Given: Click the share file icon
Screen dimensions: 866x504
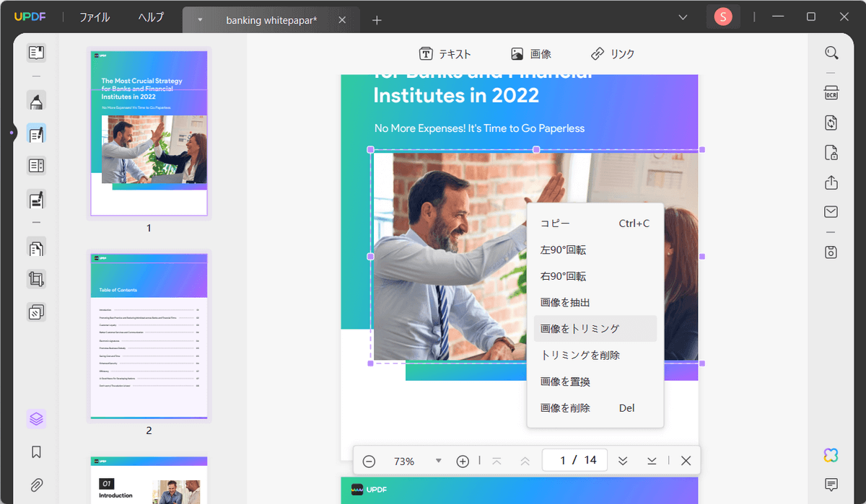Looking at the screenshot, I should pyautogui.click(x=831, y=182).
